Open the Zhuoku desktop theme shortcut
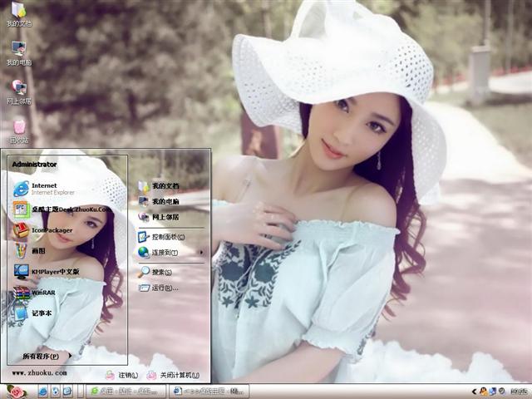 point(62,209)
